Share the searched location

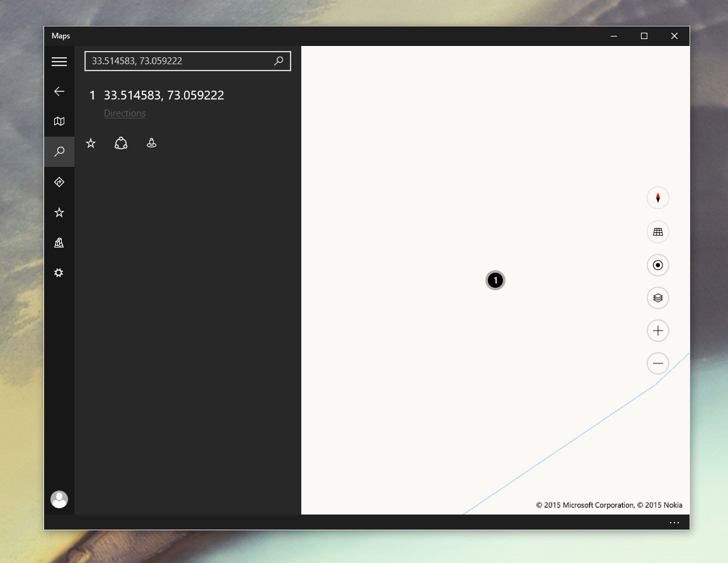pos(121,144)
